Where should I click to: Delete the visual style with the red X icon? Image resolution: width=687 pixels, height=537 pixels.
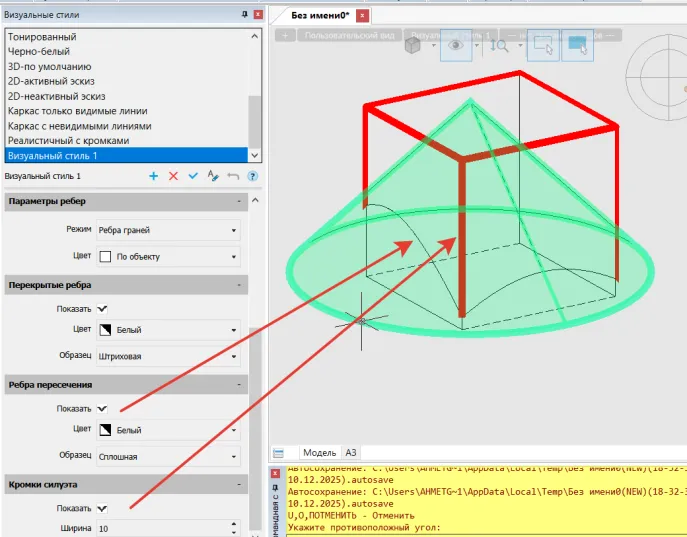tap(173, 176)
